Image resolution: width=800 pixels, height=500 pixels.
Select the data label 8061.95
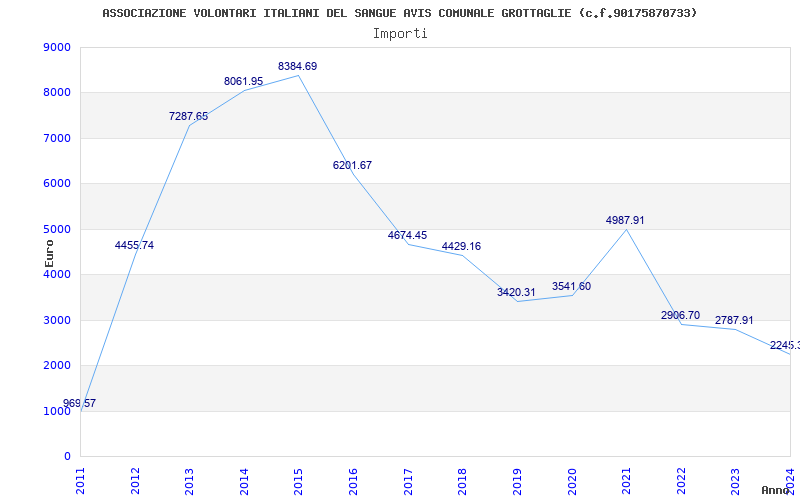coord(243,81)
